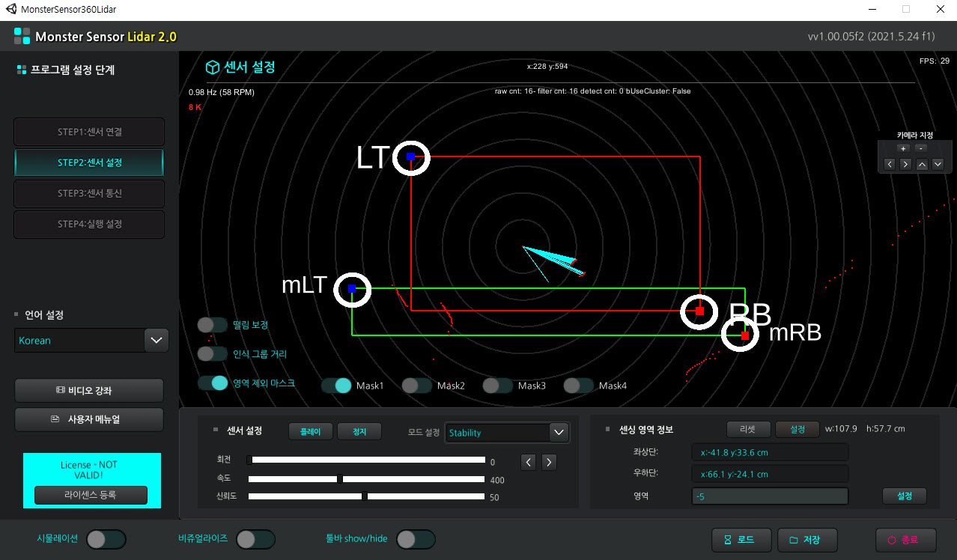
Task: Turn on the Mask3 toggle
Action: 498,386
